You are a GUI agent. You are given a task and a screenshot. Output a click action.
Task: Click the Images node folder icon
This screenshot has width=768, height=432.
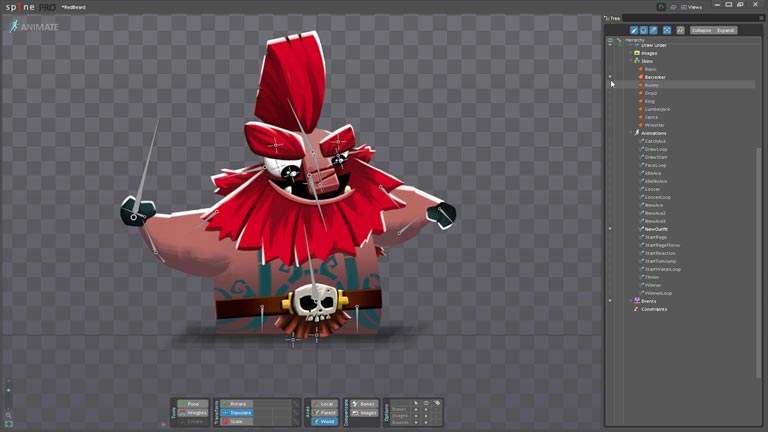637,53
